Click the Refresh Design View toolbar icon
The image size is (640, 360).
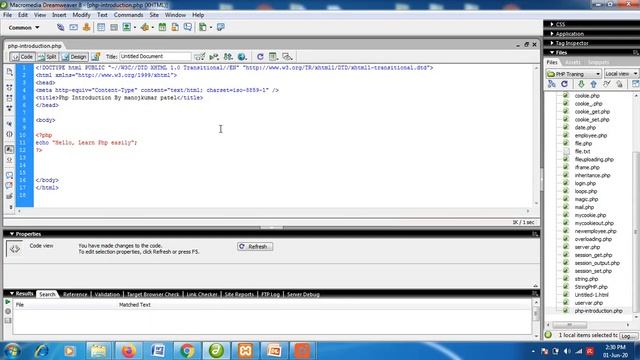pyautogui.click(x=260, y=57)
